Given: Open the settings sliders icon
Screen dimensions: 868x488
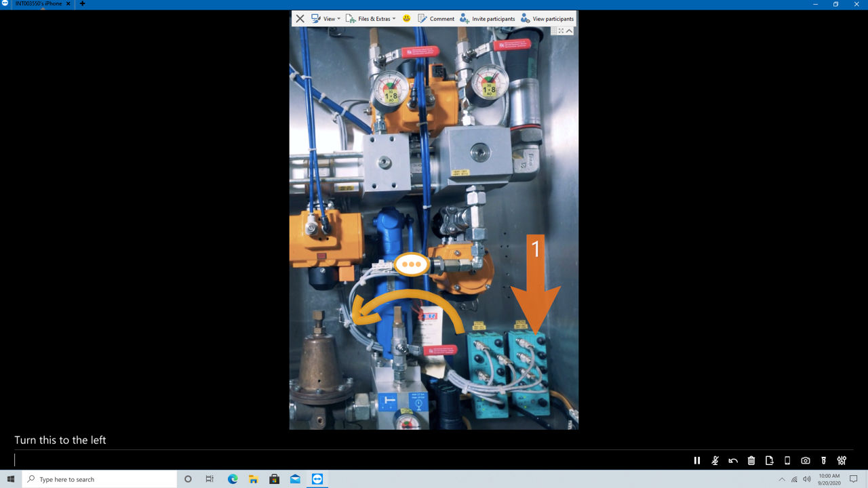Looking at the screenshot, I should 842,460.
